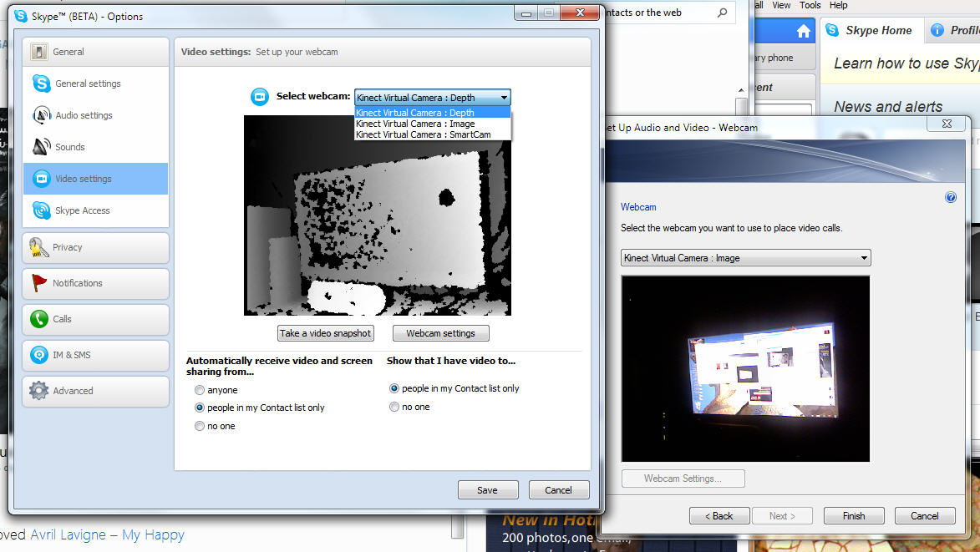Click the Video settings camera icon
Screen dimensions: 980x552
41,179
